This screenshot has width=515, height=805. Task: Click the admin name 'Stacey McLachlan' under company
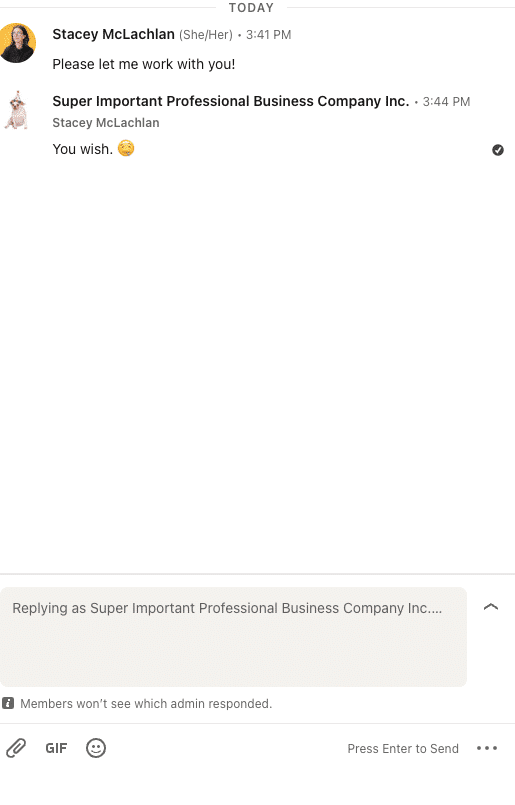[106, 123]
